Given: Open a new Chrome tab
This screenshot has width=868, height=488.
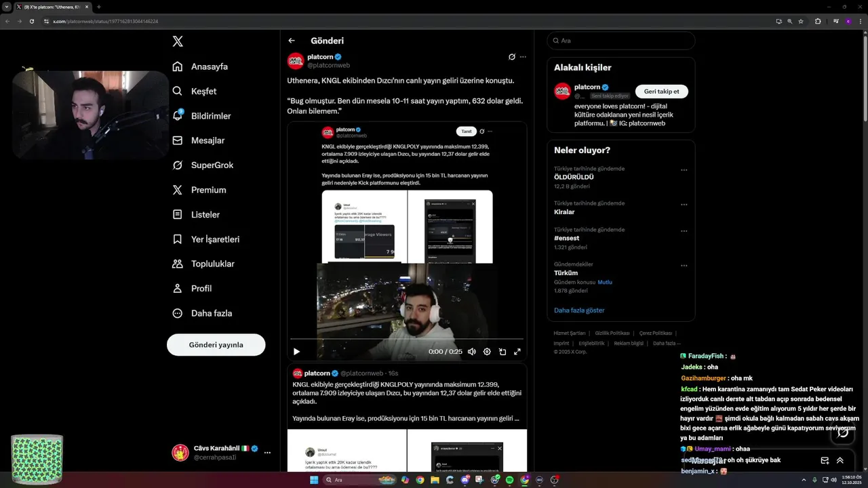Looking at the screenshot, I should point(99,7).
